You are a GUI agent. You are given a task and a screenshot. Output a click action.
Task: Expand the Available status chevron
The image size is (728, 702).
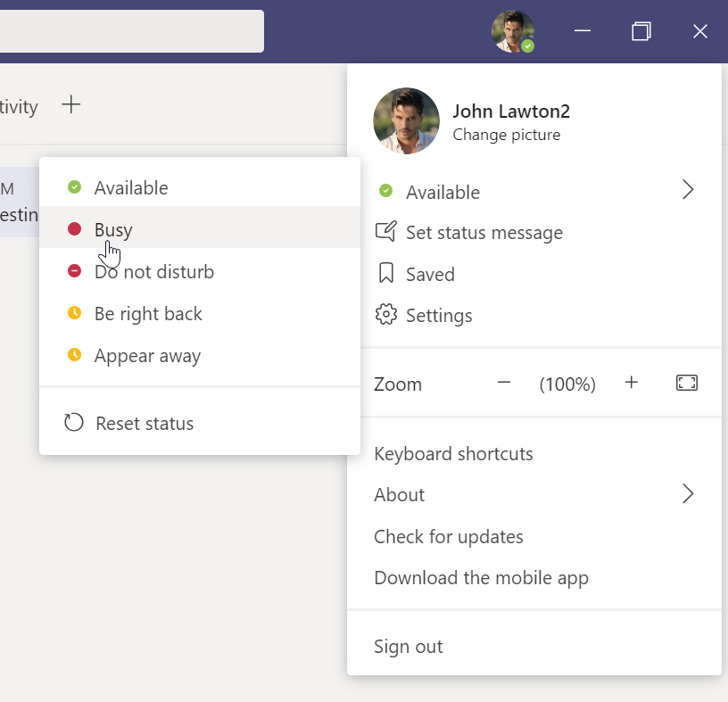(687, 190)
